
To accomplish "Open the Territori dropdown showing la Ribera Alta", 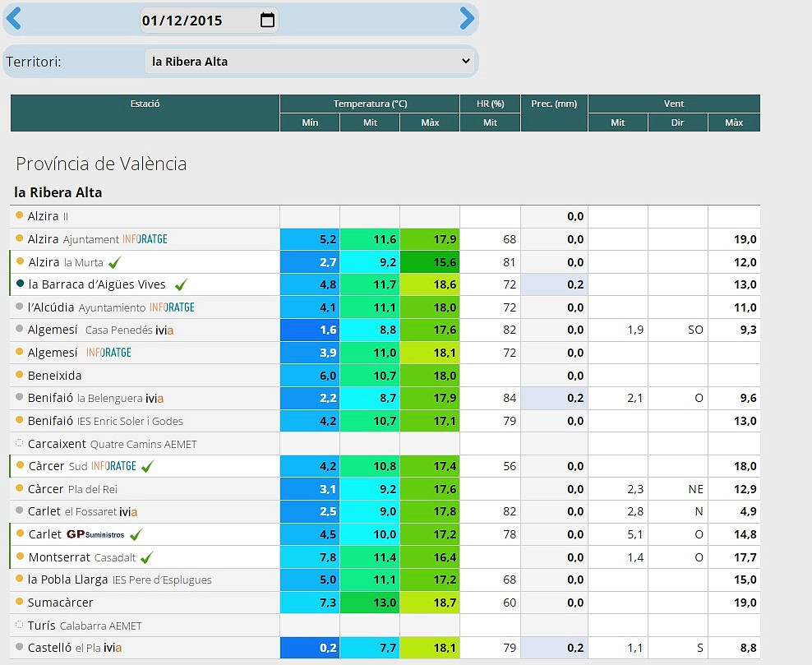I will click(x=311, y=62).
